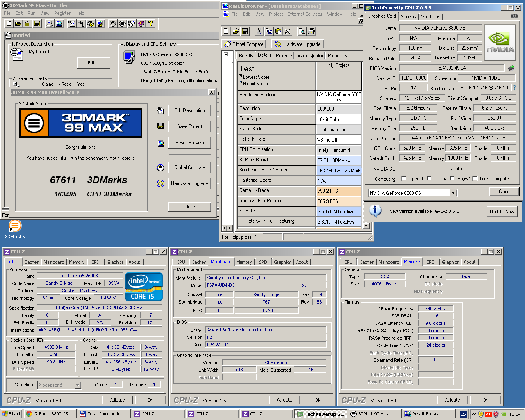Viewport: 525px width, 420px height.
Task: Expand Higest Score triangle in Test header
Action: pos(240,82)
